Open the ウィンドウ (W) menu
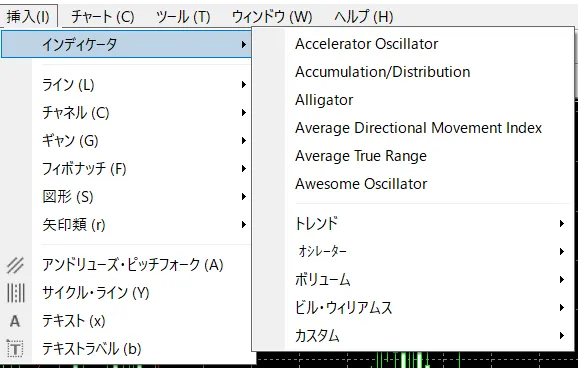 click(x=272, y=17)
